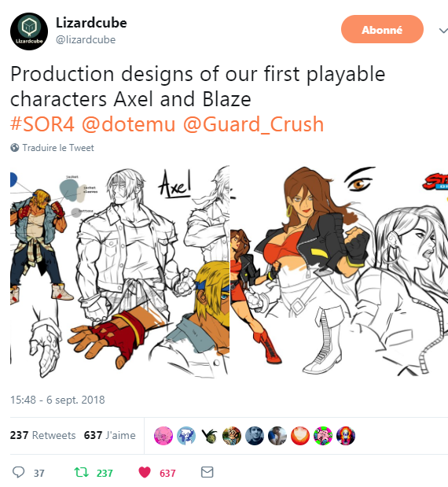Screen dimensions: 448x487
Task: Click Traduire le Tweet link
Action: coord(58,148)
